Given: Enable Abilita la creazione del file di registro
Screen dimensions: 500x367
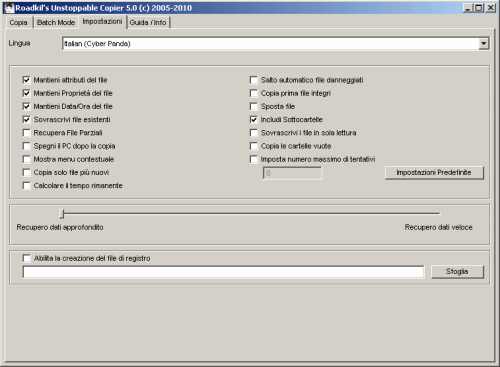Looking at the screenshot, I should click(26, 258).
